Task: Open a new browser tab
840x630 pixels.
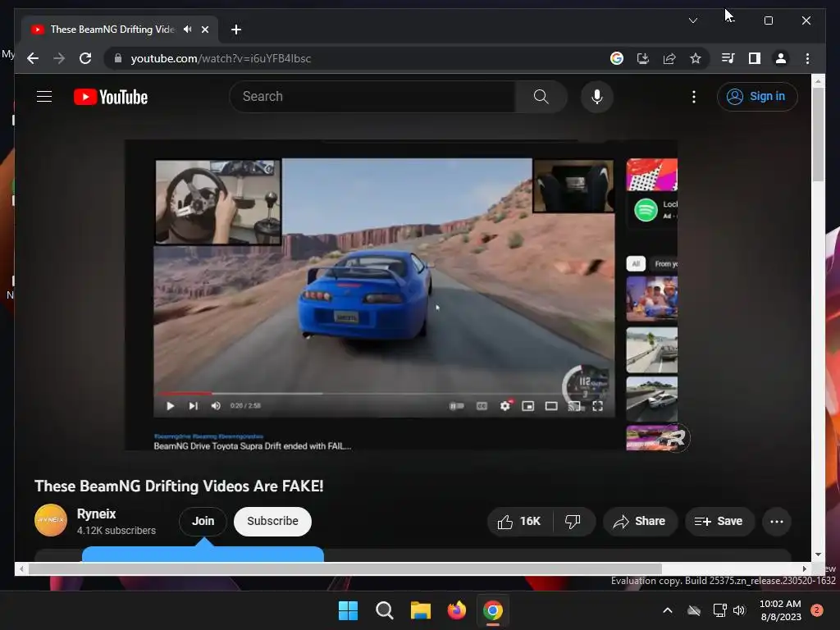Action: click(x=235, y=30)
